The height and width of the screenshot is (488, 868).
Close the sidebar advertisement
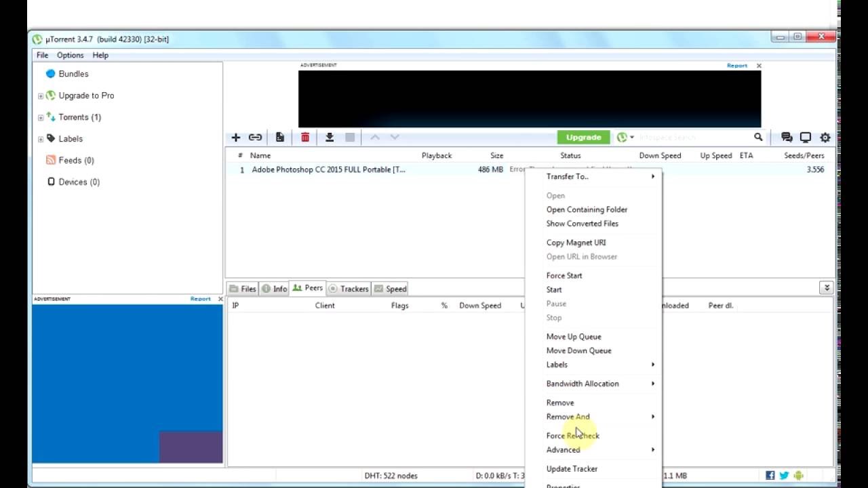tap(220, 299)
